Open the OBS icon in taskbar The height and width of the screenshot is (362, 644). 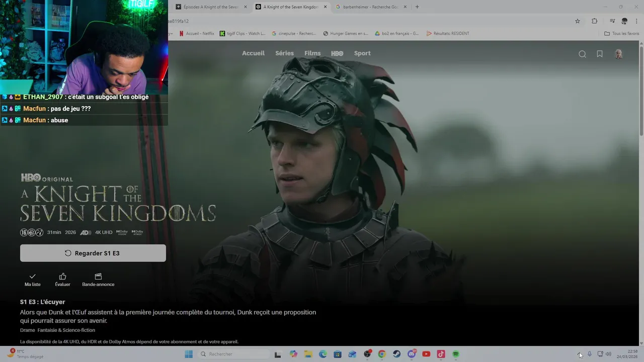click(367, 354)
